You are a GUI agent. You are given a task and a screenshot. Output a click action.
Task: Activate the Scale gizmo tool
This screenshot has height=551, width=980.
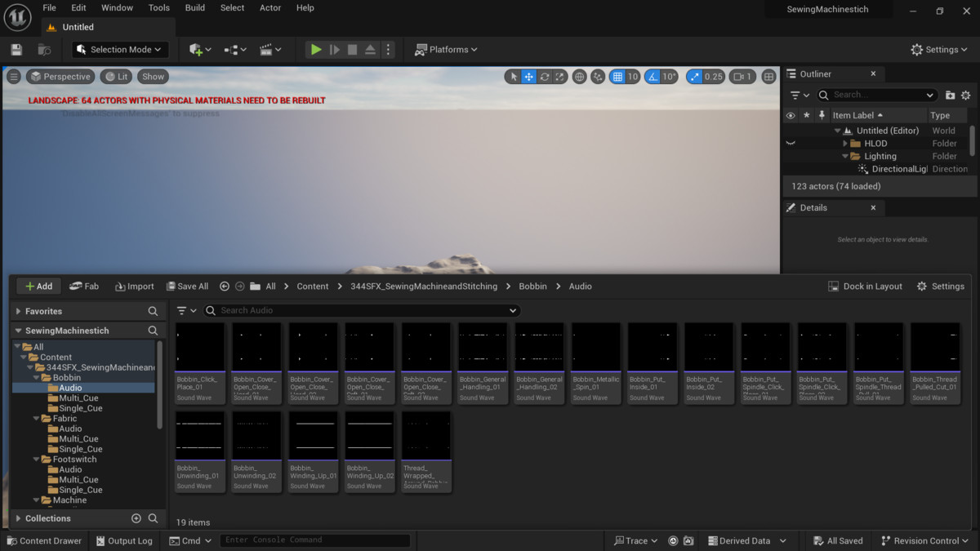(560, 77)
